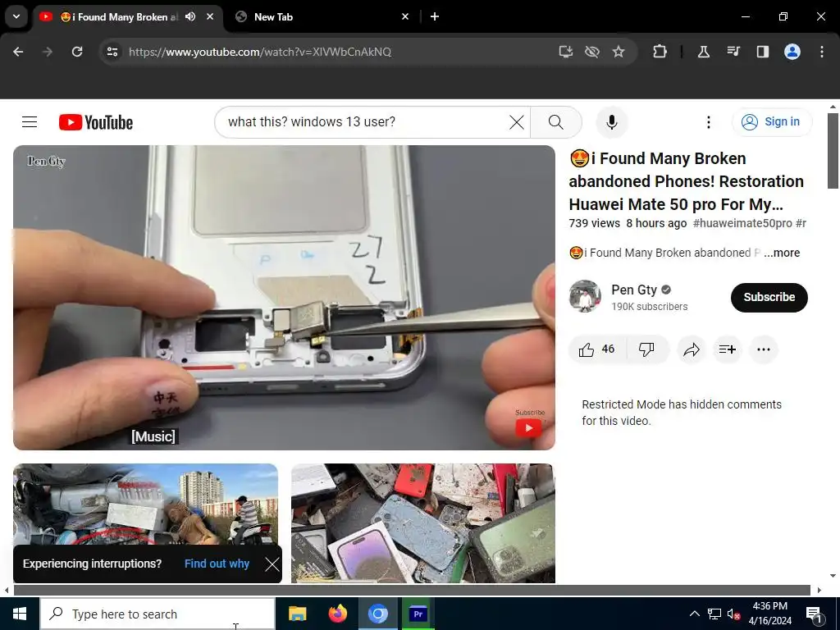840x630 pixels.
Task: Open Chrome three-dot menu
Action: [822, 52]
